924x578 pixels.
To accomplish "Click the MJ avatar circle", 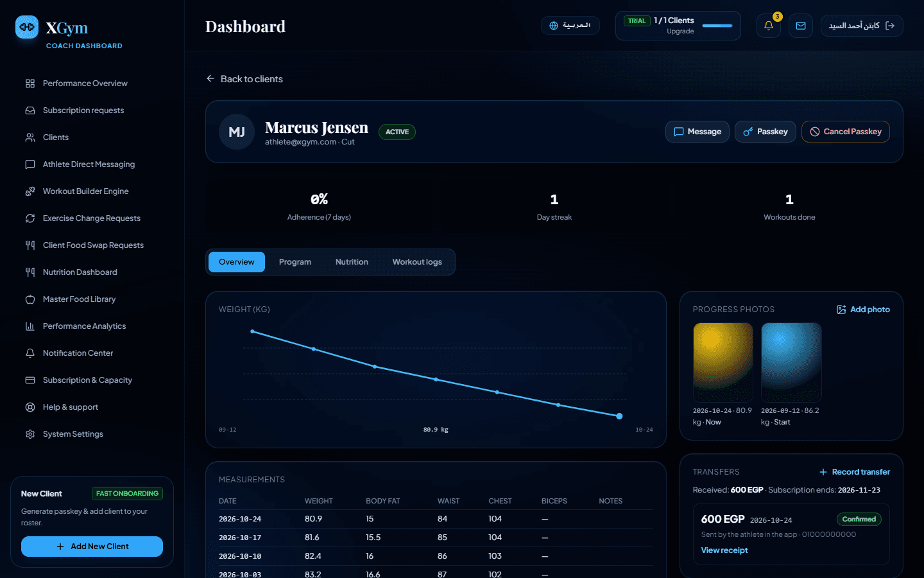I will pyautogui.click(x=237, y=132).
